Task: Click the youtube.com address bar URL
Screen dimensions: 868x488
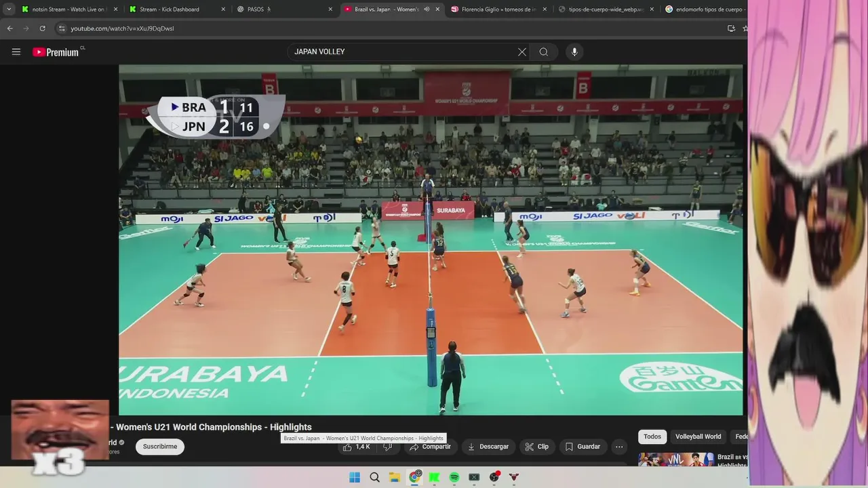Action: point(122,28)
